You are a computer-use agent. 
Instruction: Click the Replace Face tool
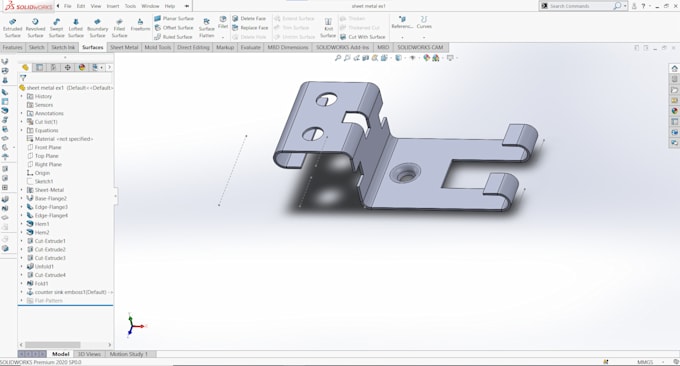[250, 27]
